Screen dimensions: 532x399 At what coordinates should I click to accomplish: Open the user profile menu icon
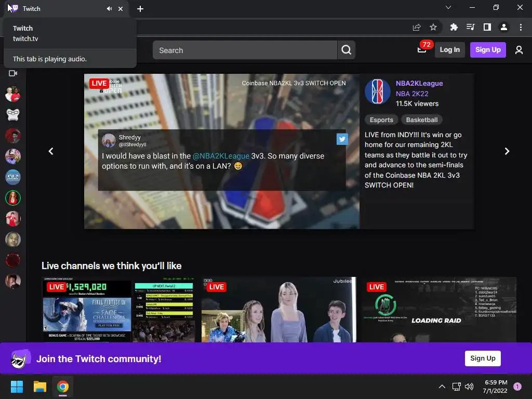click(x=519, y=50)
